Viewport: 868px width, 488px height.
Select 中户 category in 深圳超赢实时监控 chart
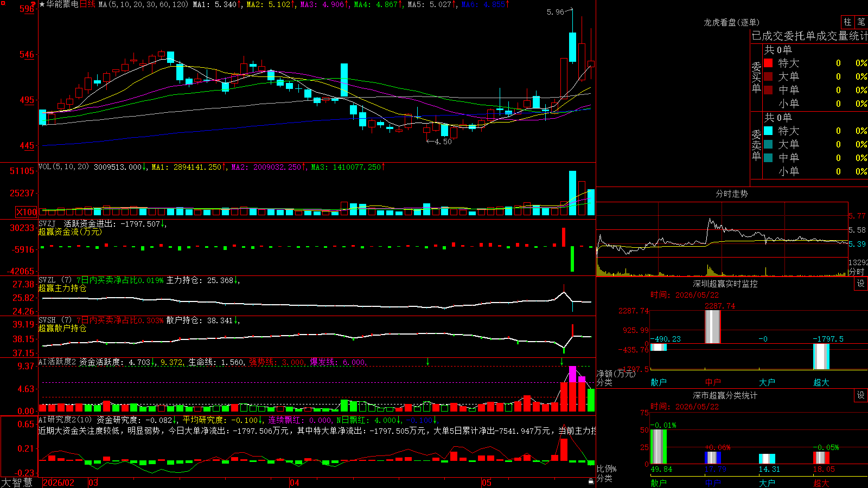713,382
